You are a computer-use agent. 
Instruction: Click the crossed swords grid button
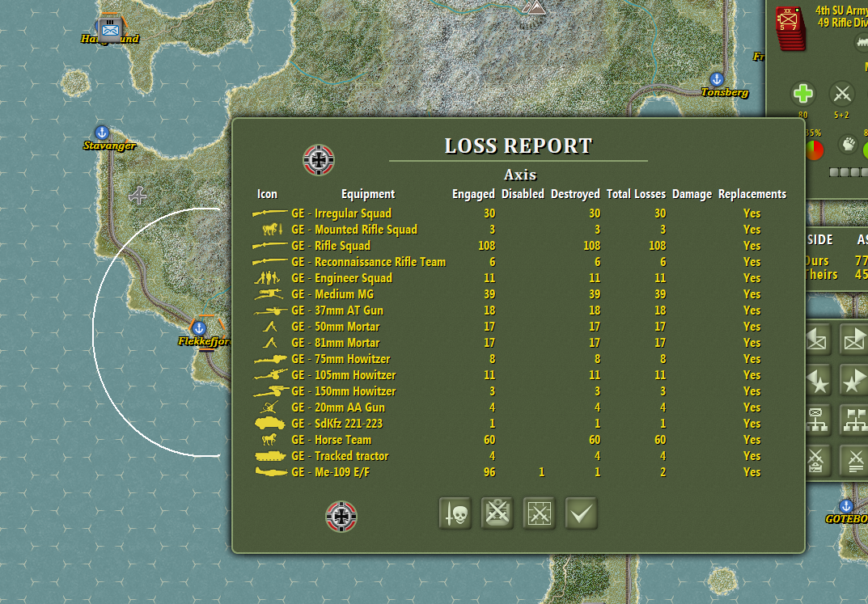(x=540, y=513)
